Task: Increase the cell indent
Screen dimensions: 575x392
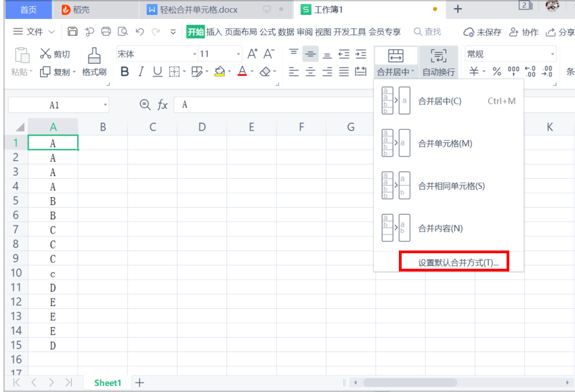Action: click(x=361, y=54)
